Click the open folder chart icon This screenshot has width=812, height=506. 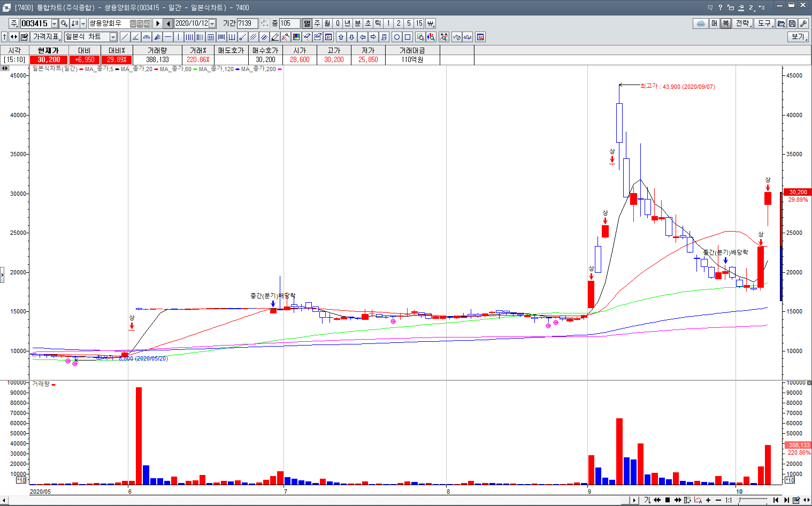(x=781, y=24)
